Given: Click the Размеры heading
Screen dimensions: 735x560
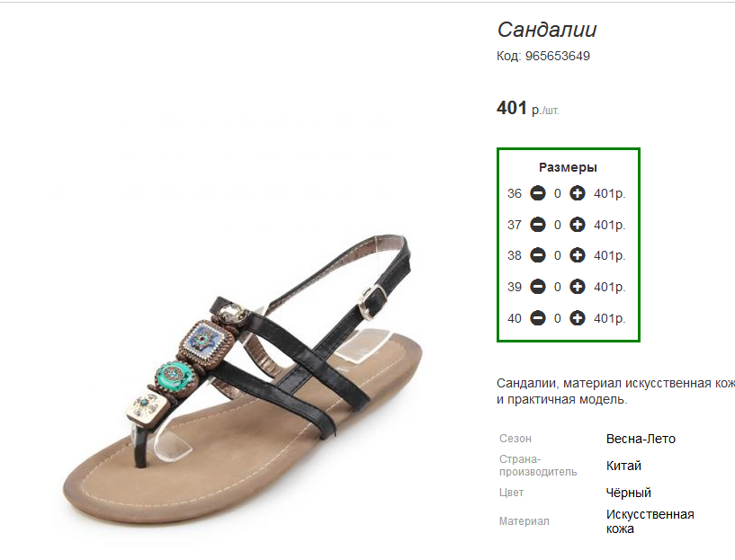Looking at the screenshot, I should click(568, 167).
